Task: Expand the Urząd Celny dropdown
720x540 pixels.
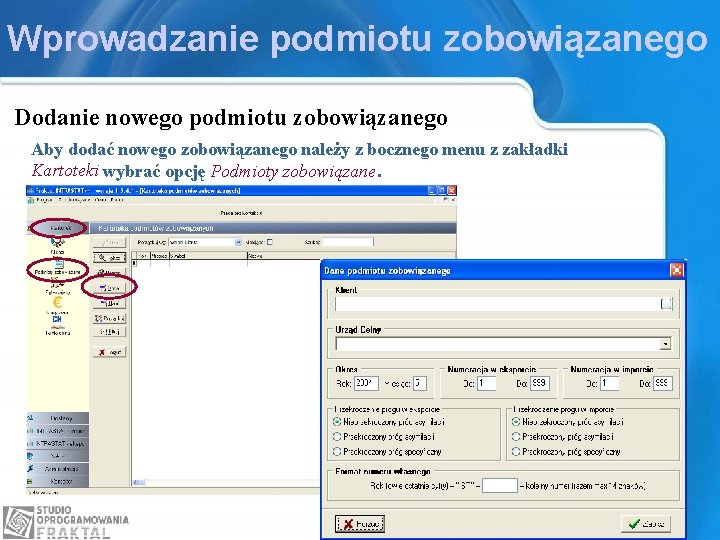Action: (x=665, y=344)
